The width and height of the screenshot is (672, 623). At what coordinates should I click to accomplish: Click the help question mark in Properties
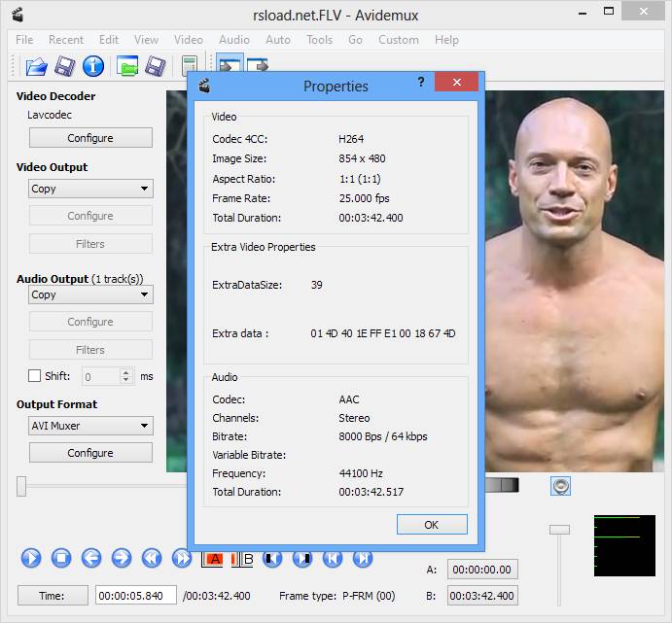click(x=421, y=82)
